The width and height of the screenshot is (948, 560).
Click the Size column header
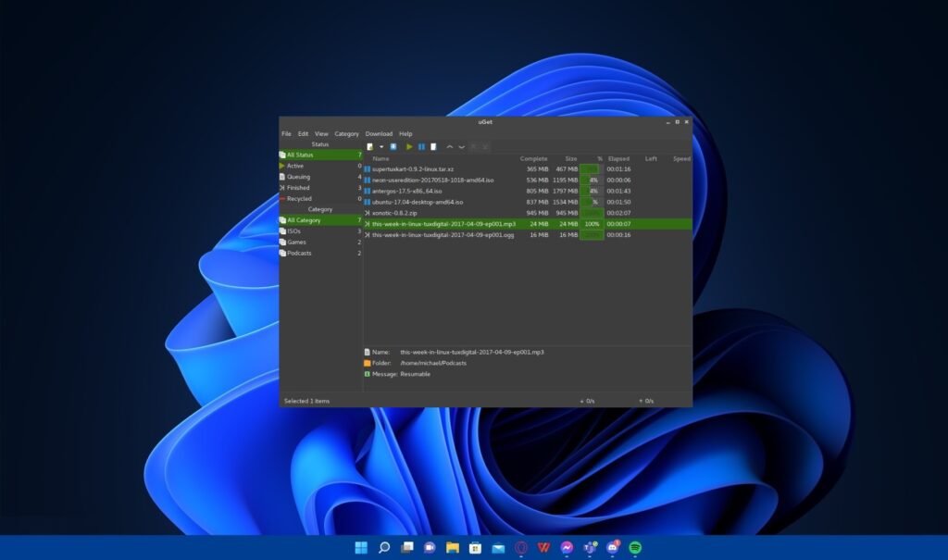tap(570, 158)
